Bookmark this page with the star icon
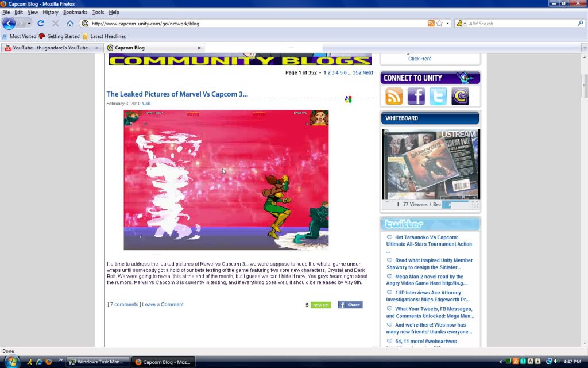The image size is (588, 368). coord(439,23)
